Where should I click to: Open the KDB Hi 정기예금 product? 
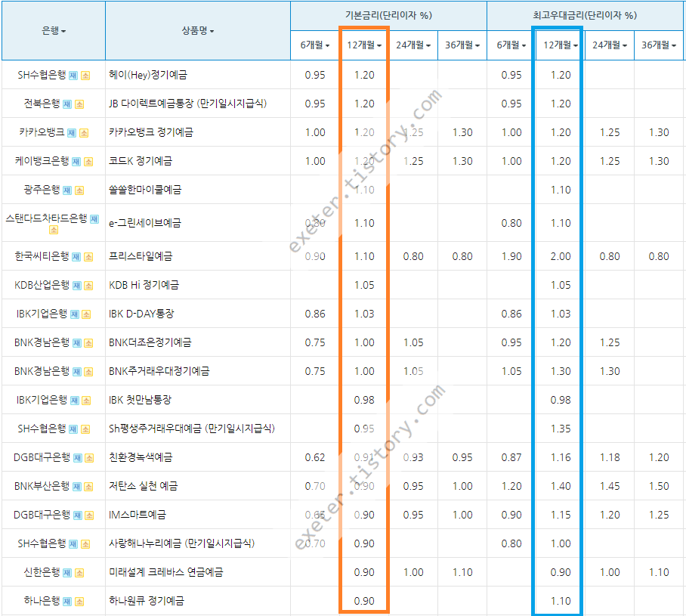[x=144, y=285]
